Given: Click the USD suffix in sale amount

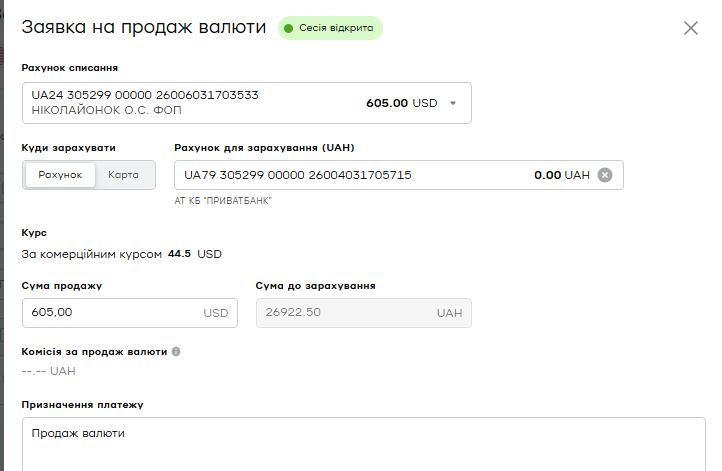Looking at the screenshot, I should [216, 313].
